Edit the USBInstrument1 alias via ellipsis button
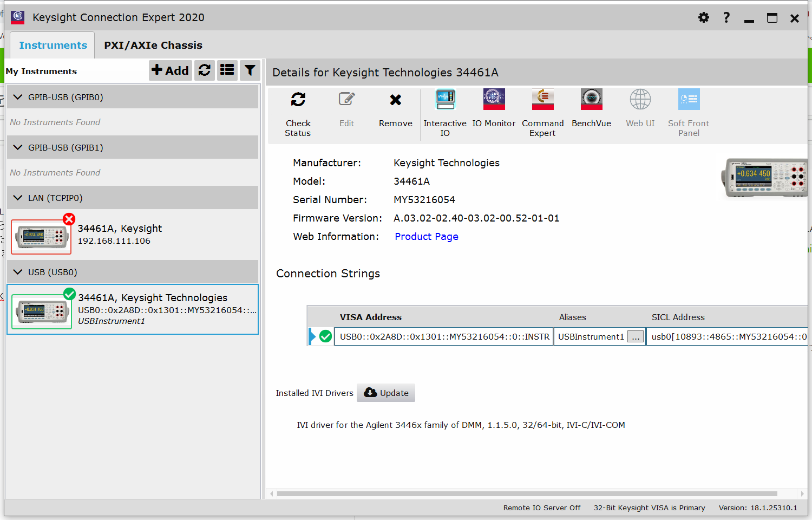Image resolution: width=812 pixels, height=520 pixels. coord(635,336)
